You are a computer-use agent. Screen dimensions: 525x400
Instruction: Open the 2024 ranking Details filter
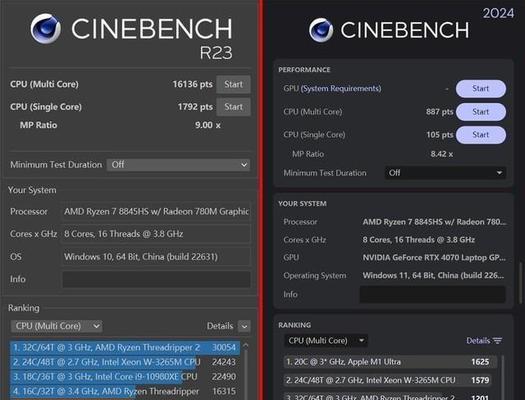484,341
